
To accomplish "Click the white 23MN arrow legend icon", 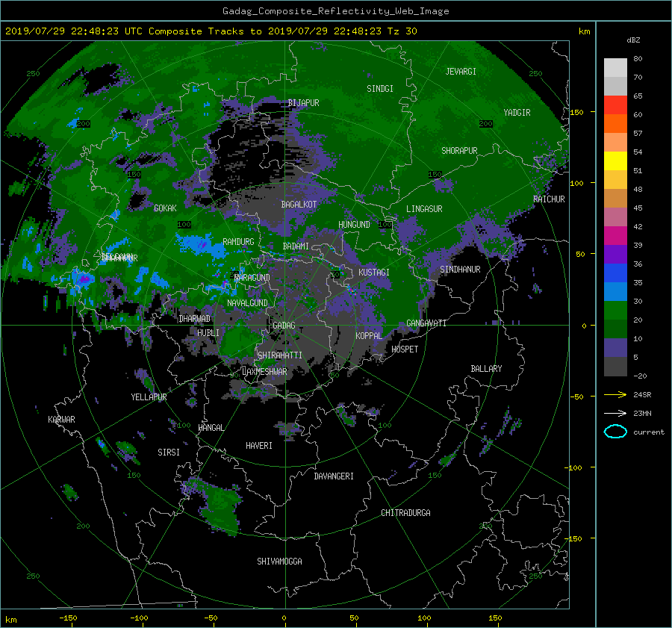I will [615, 413].
